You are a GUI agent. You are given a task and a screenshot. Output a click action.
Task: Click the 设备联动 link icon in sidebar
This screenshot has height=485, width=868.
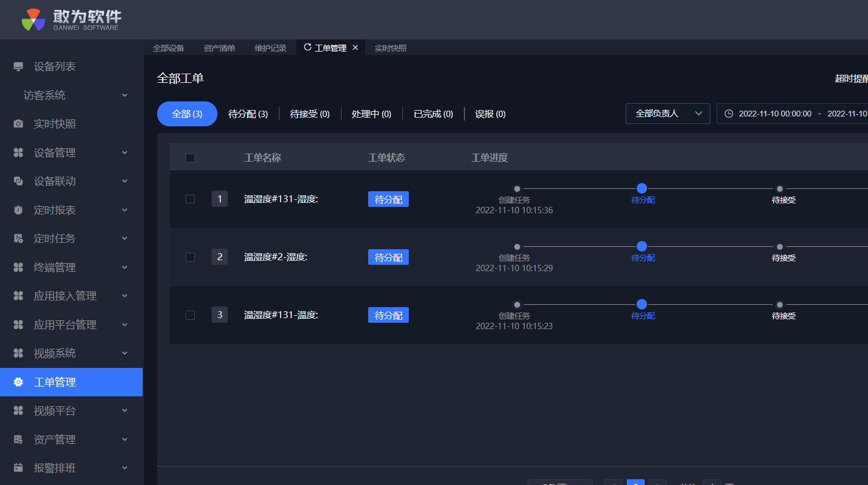click(19, 181)
